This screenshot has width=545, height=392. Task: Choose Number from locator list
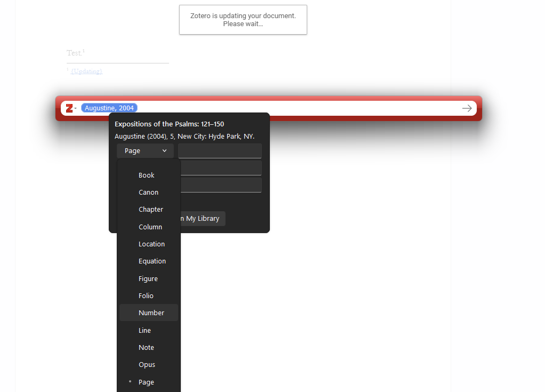coord(149,313)
